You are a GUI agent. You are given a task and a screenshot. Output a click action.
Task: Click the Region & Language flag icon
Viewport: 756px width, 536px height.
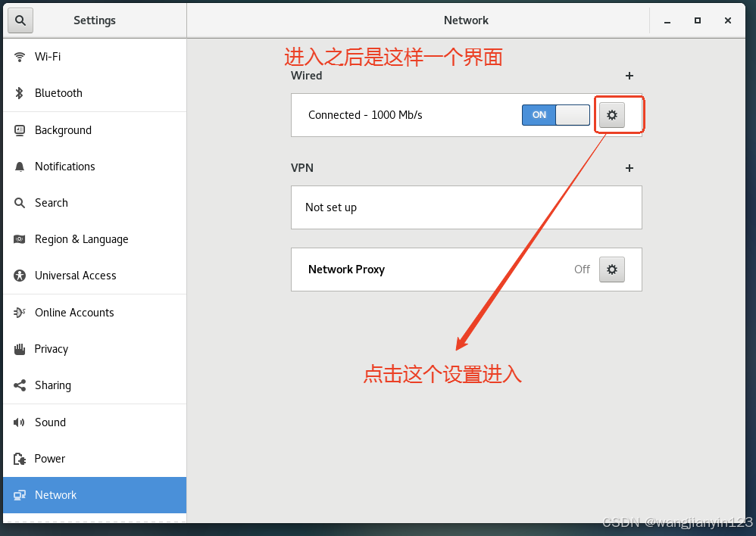point(19,239)
